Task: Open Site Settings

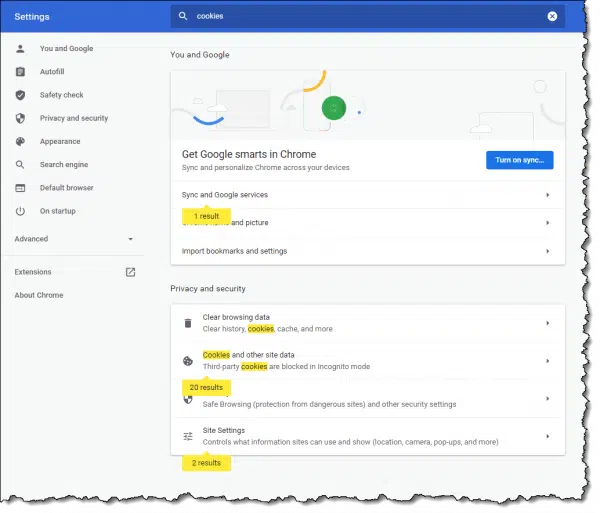Action: pyautogui.click(x=368, y=436)
